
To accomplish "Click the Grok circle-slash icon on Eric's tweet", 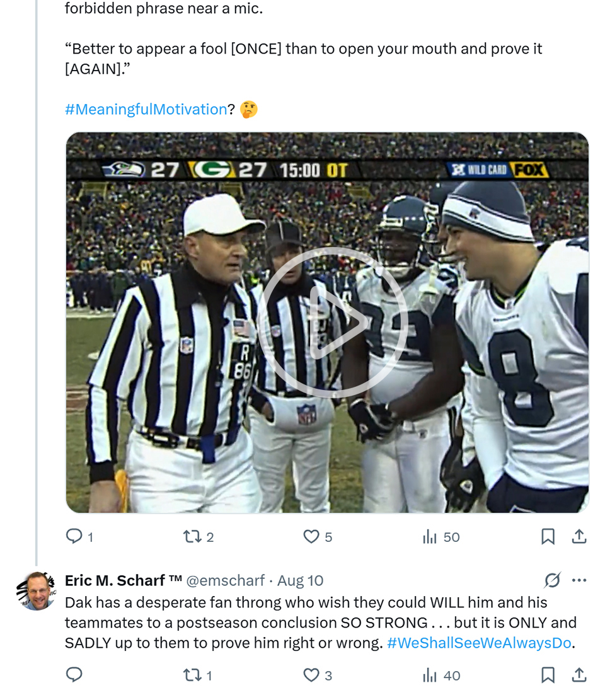I will [x=553, y=580].
